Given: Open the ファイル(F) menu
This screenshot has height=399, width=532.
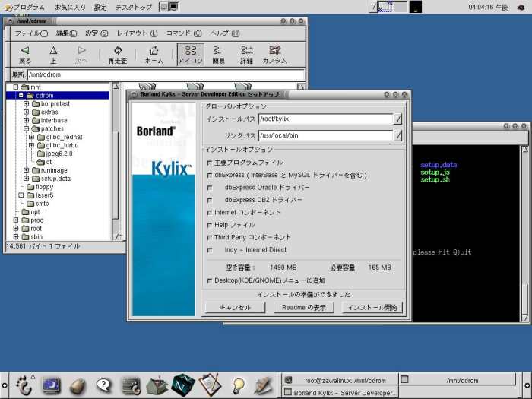Looking at the screenshot, I should tap(31, 33).
